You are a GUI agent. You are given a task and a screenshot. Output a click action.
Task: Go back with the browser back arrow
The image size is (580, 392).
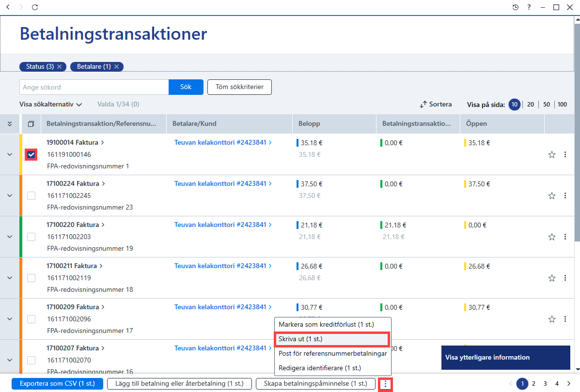[x=8, y=7]
